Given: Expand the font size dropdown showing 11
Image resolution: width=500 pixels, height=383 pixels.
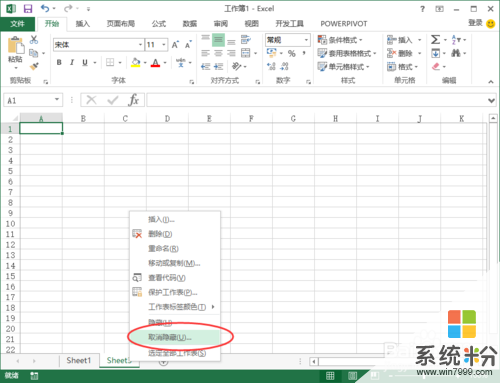Looking at the screenshot, I should [x=156, y=45].
